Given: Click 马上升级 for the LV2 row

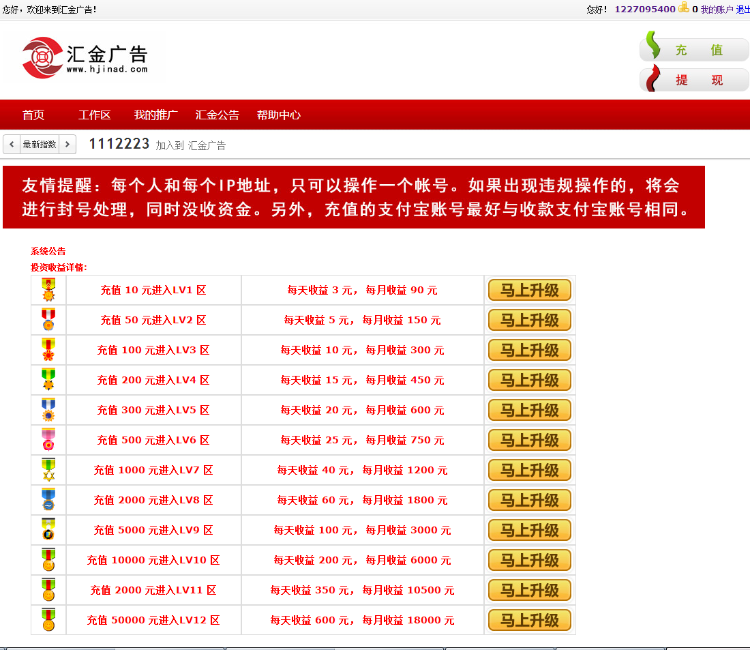Looking at the screenshot, I should tap(529, 320).
